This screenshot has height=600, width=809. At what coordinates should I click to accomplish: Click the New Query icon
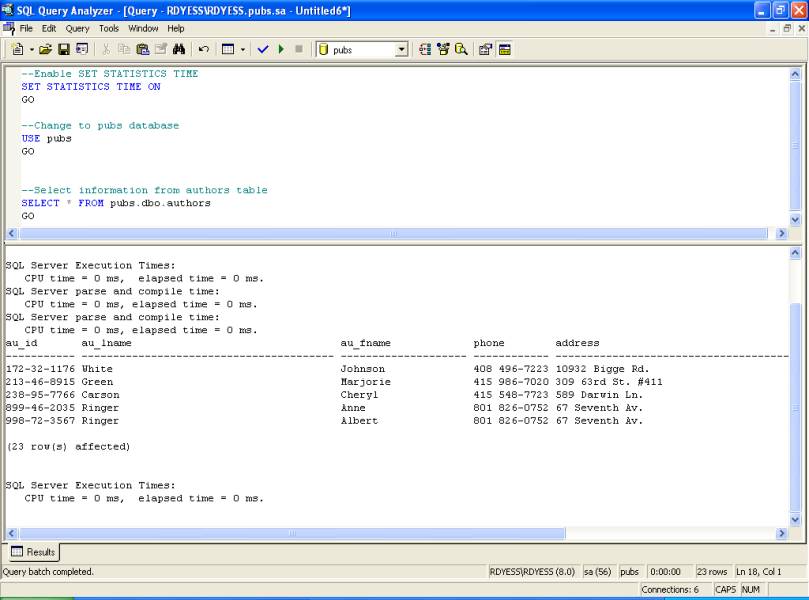tap(18, 49)
